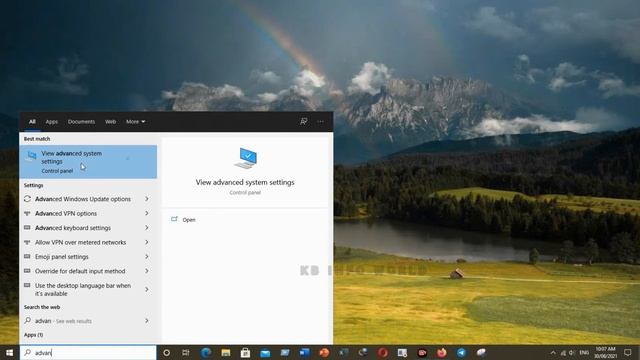This screenshot has width=640, height=360.
Task: Open Telegram from the taskbar
Action: pyautogui.click(x=462, y=352)
